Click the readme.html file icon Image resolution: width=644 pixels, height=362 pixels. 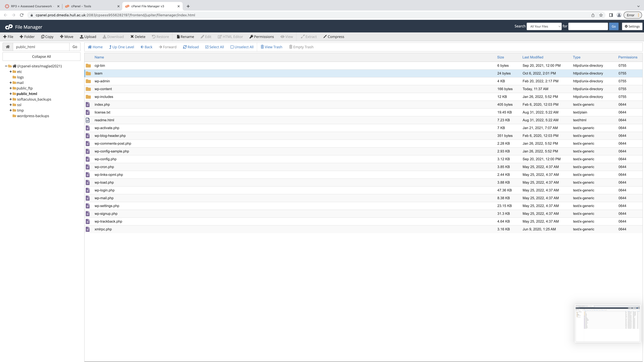(x=88, y=120)
